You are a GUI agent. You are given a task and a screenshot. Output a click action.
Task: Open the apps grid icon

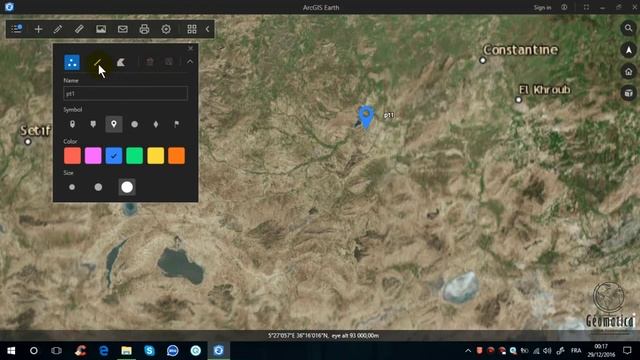pos(192,29)
